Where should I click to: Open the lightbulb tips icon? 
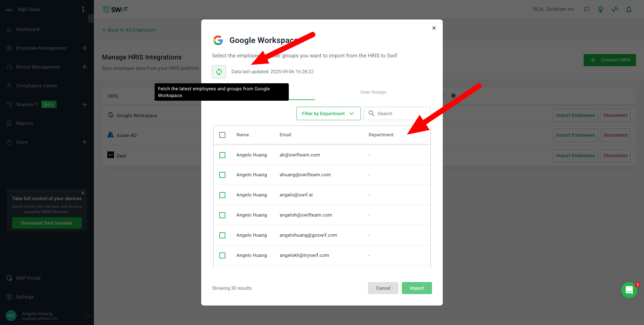click(600, 9)
